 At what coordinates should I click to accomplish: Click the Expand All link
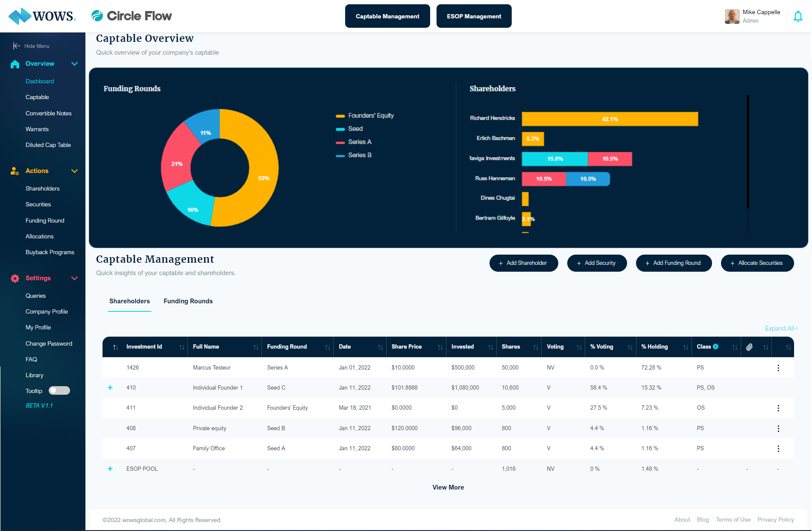pyautogui.click(x=781, y=328)
